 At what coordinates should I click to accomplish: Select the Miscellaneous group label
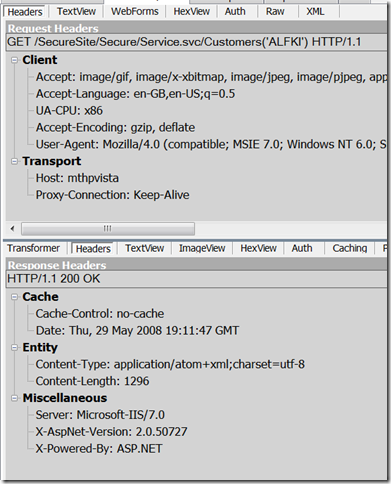[x=65, y=398]
